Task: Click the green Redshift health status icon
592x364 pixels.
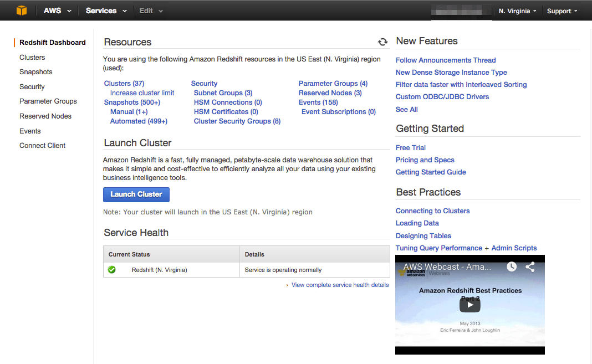Action: [112, 269]
